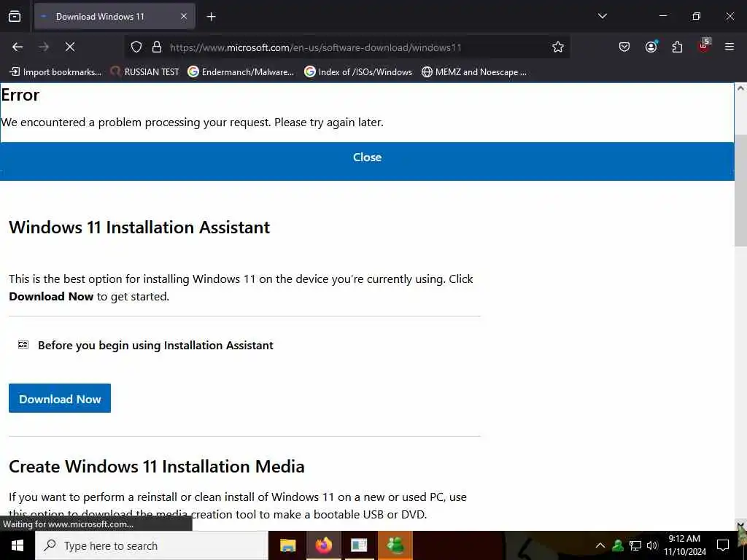747x560 pixels.
Task: Open the Windows Start menu
Action: coord(18,545)
